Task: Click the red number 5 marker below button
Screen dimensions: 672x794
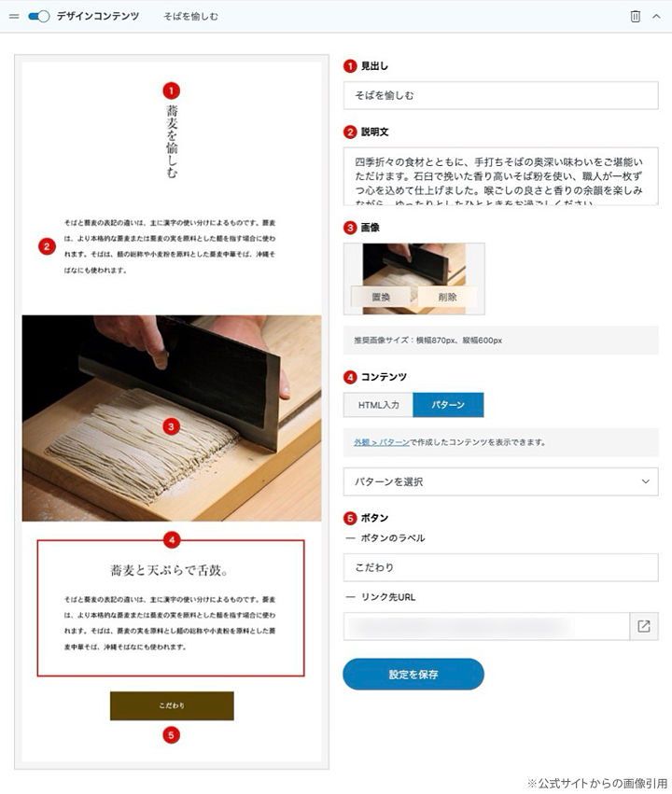Action: [x=171, y=735]
